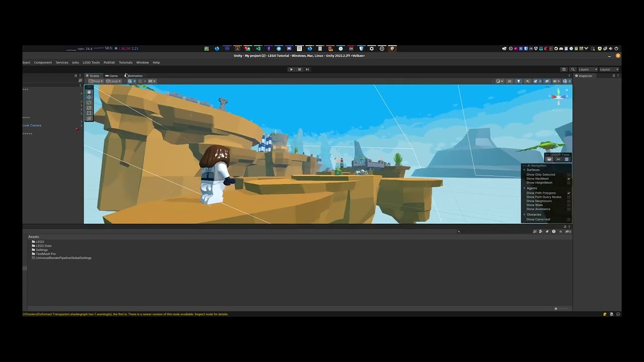Collapse the Agents section
644x362 pixels.
pyautogui.click(x=524, y=188)
